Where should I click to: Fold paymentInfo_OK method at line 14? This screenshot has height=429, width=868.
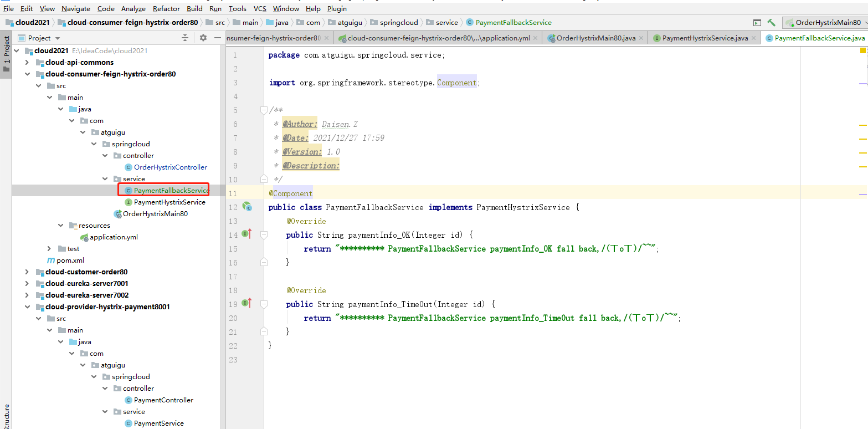264,235
